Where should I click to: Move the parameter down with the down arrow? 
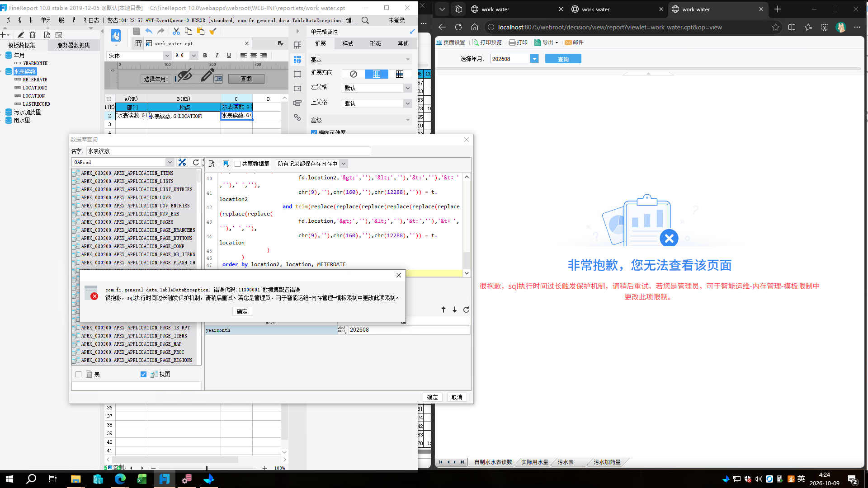pyautogui.click(x=455, y=310)
